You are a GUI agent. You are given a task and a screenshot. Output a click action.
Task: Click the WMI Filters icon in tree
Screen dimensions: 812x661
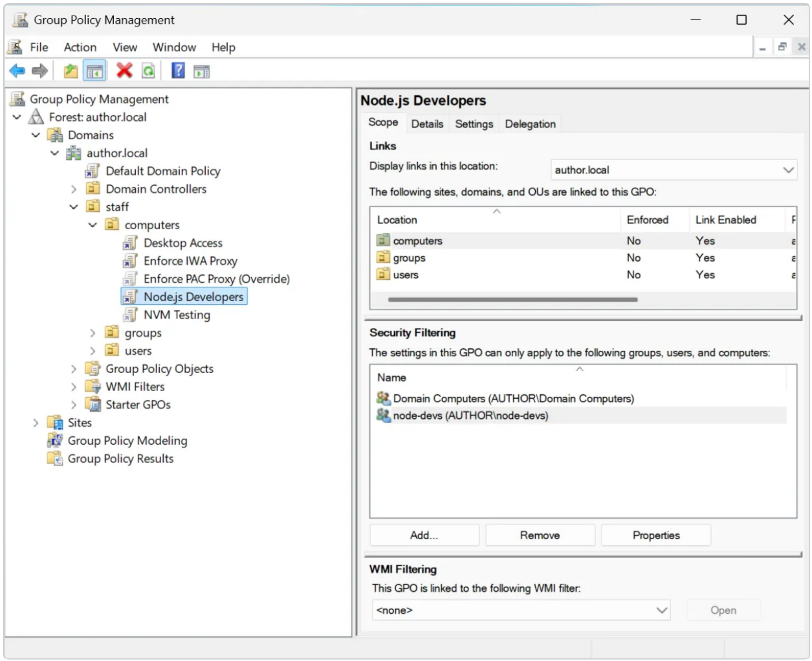point(93,387)
